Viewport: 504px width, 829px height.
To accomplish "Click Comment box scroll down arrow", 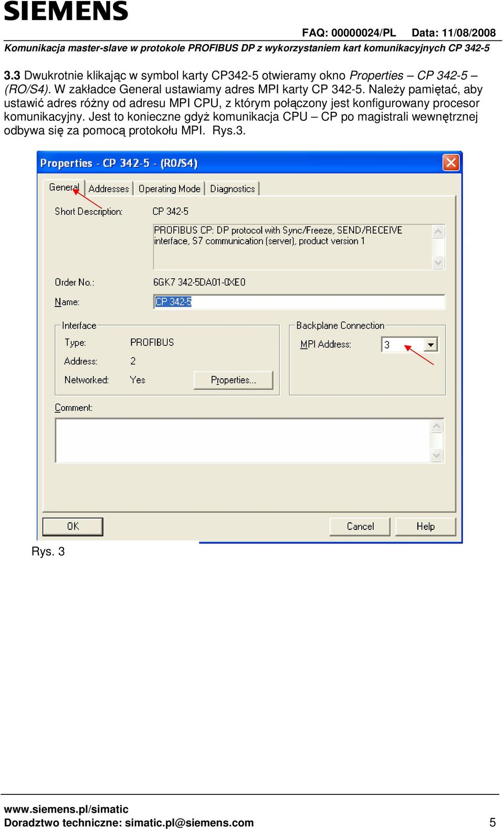I will [436, 455].
